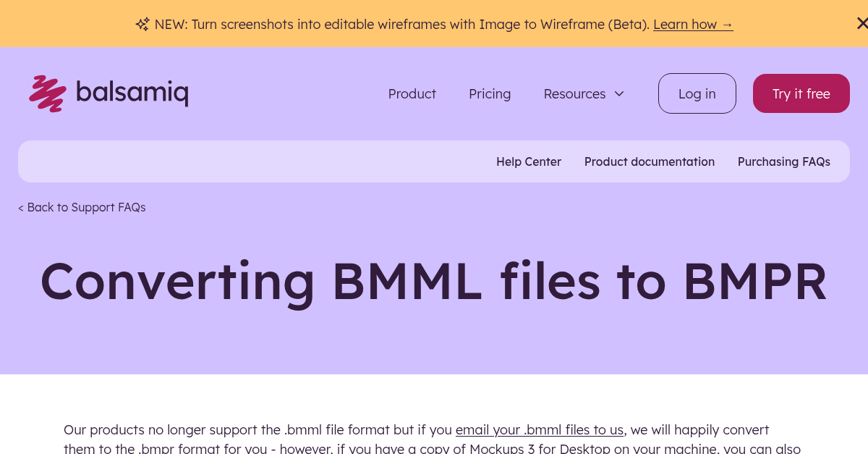Click Log in

(697, 93)
